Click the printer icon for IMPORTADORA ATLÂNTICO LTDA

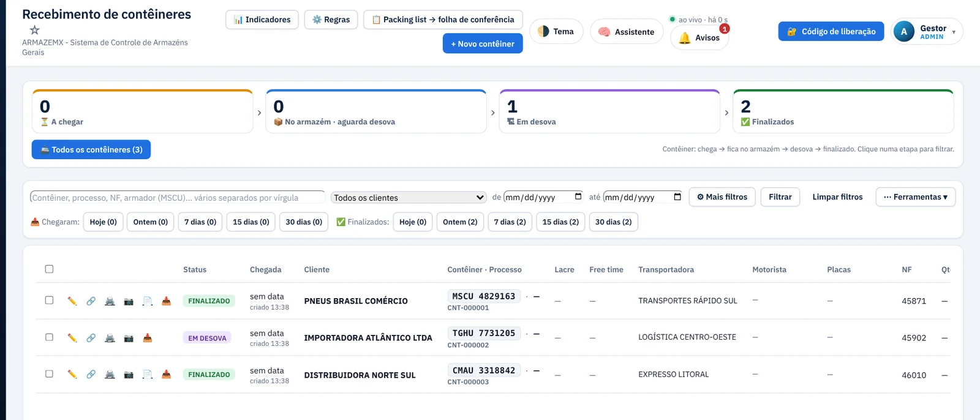tap(110, 338)
